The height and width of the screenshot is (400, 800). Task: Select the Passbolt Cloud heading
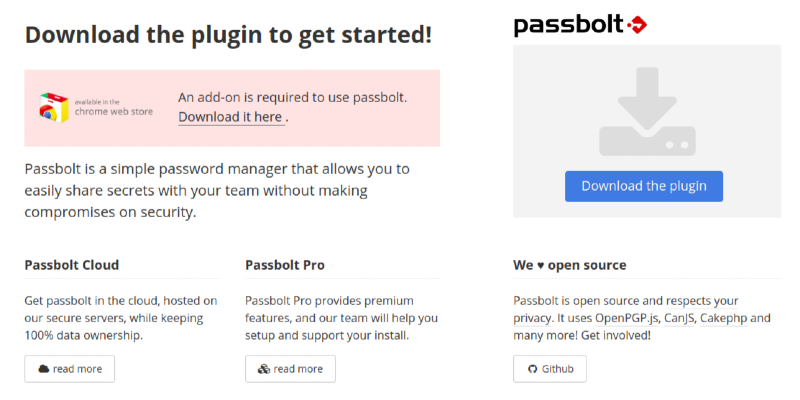tap(72, 265)
